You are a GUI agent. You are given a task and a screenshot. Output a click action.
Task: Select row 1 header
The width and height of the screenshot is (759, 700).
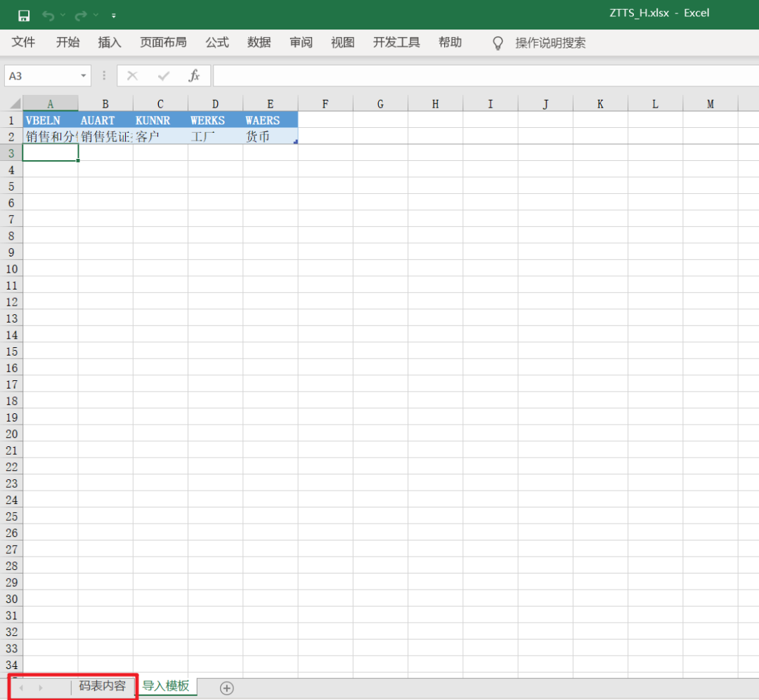(x=11, y=120)
